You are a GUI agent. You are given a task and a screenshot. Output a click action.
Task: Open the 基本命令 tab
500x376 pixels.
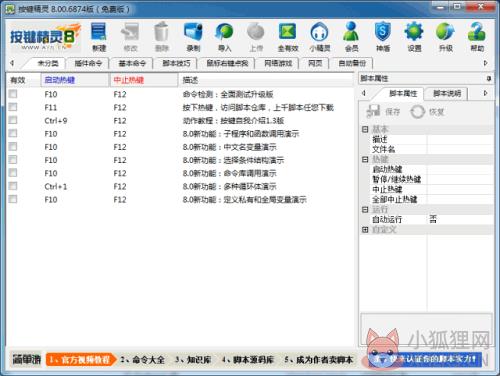click(132, 63)
